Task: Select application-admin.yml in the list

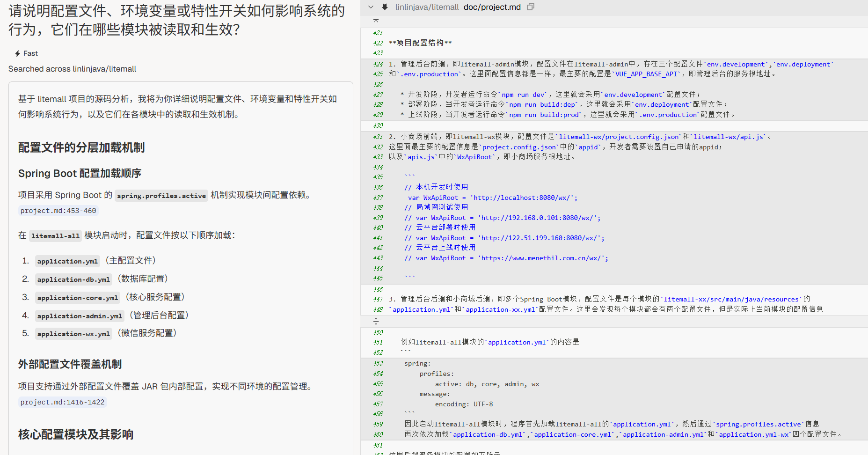Action: 80,316
